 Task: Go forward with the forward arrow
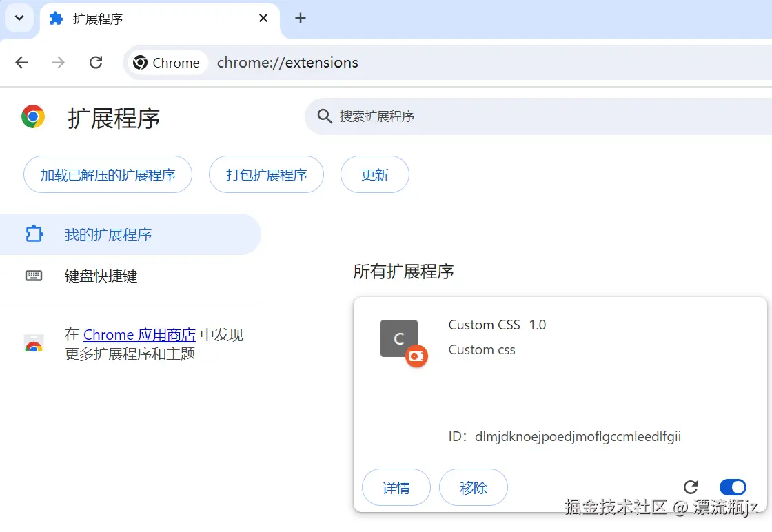[59, 63]
